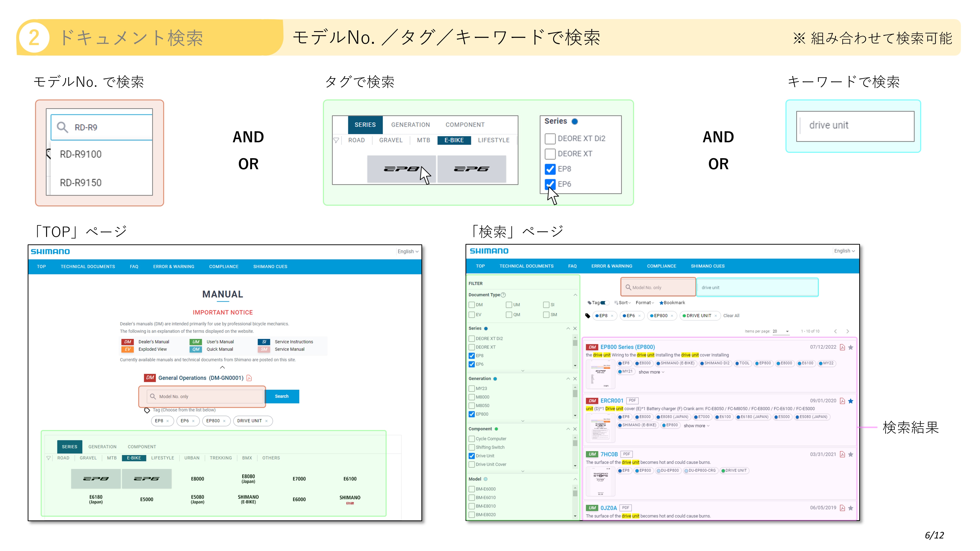The image size is (980, 551).
Task: Open PDF icon for EP800 Series result
Action: 842,347
